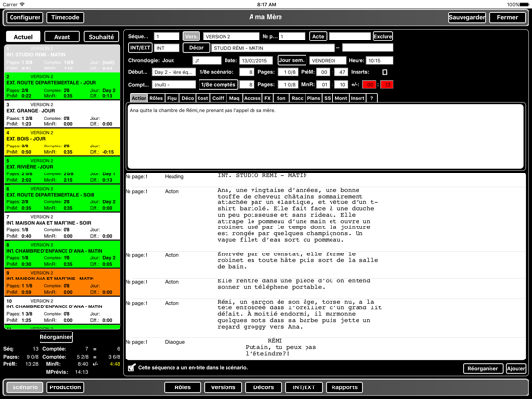Click the VENDREDI weekday field

pyautogui.click(x=328, y=61)
